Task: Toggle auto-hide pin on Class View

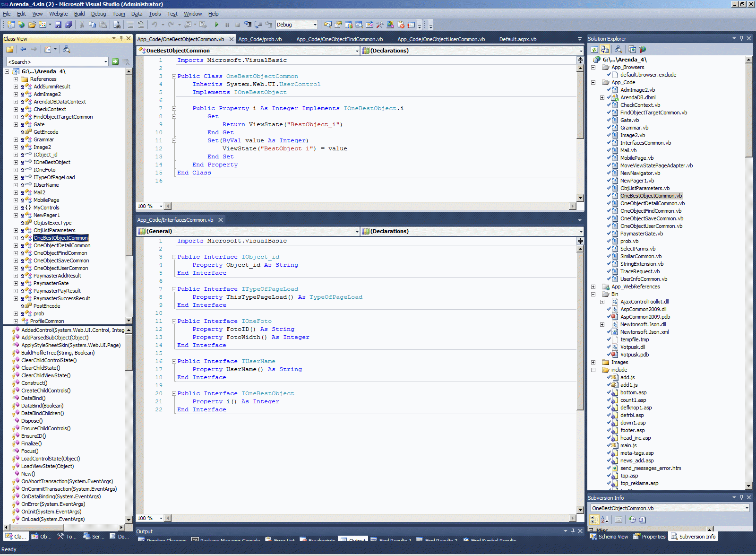Action: click(x=121, y=38)
